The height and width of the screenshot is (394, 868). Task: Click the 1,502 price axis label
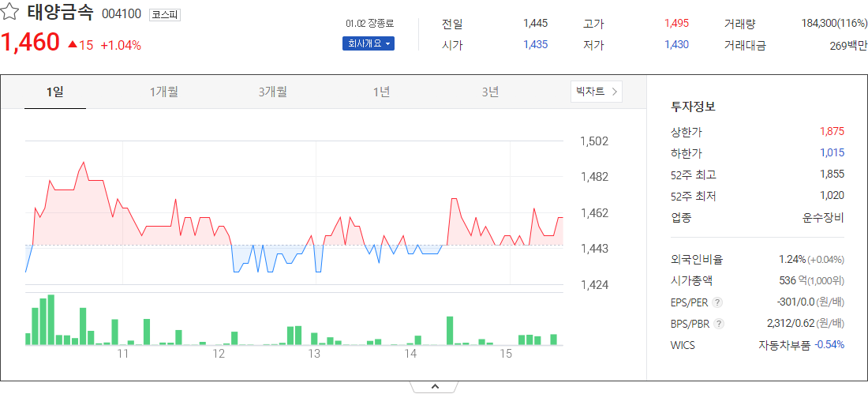594,141
